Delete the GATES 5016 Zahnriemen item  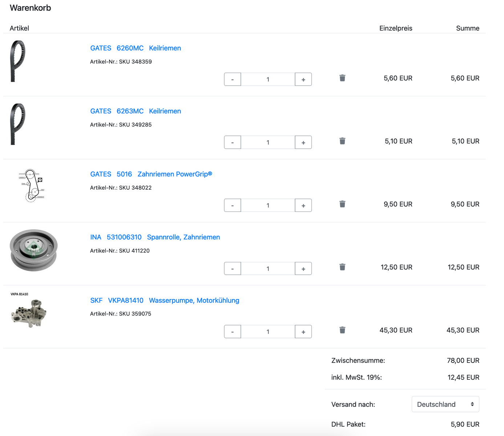tap(342, 204)
